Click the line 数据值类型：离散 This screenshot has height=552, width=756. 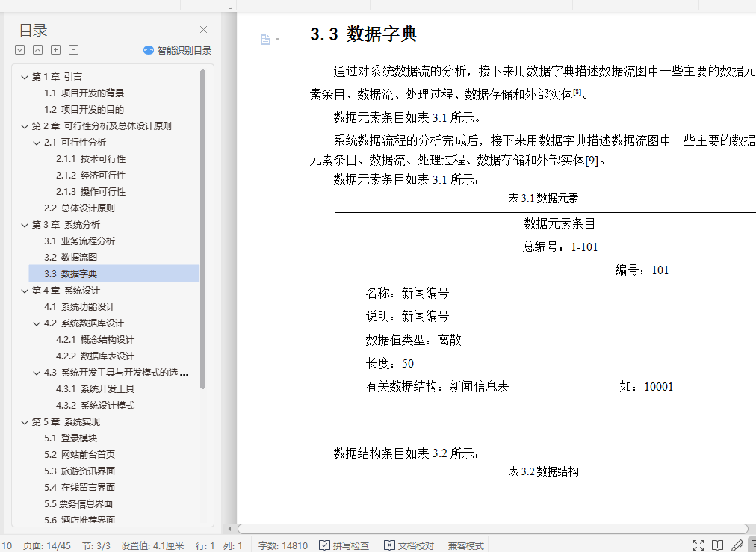(413, 341)
